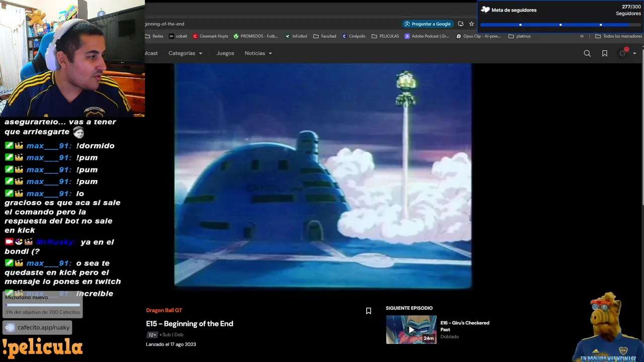Click the Sub | Dob label
The height and width of the screenshot is (362, 644).
point(173,335)
